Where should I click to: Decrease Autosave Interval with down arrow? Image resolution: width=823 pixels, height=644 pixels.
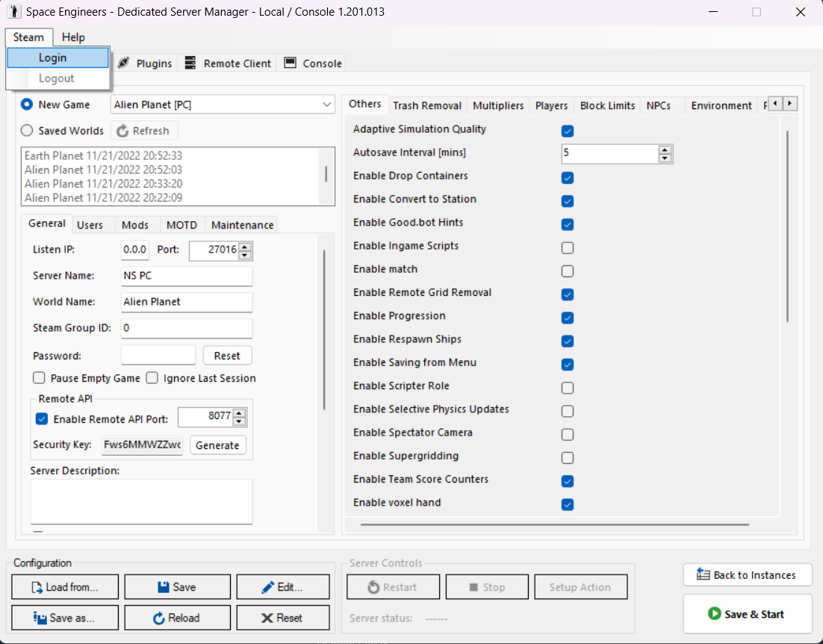coord(665,158)
